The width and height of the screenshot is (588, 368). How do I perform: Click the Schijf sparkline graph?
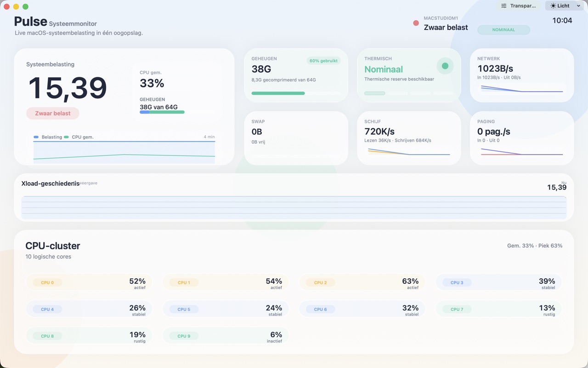(409, 152)
